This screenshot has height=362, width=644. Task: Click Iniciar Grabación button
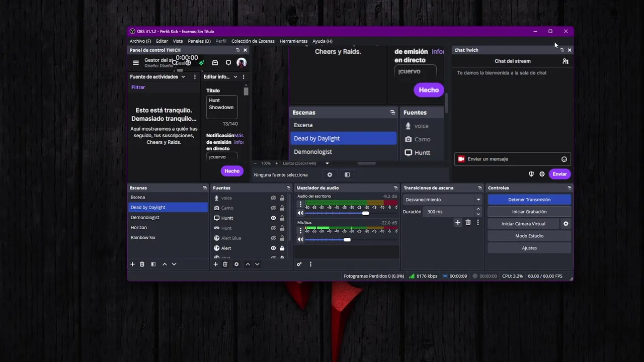(x=529, y=212)
